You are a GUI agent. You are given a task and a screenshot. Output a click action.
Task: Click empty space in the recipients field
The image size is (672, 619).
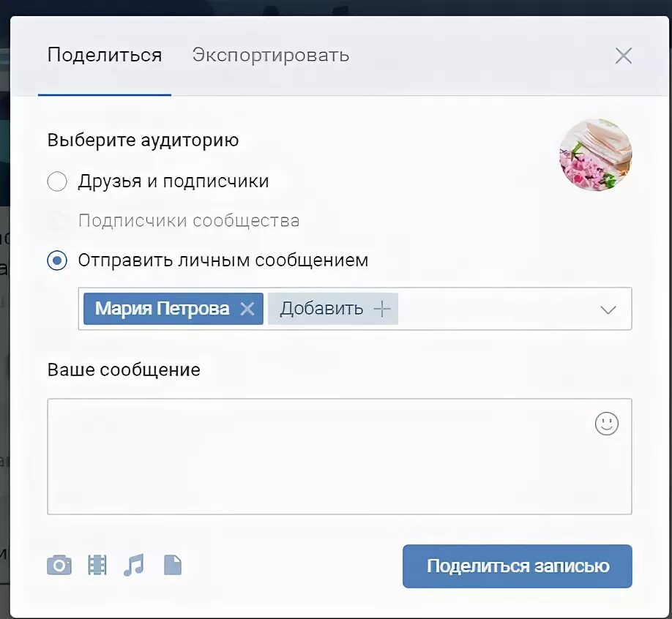497,309
